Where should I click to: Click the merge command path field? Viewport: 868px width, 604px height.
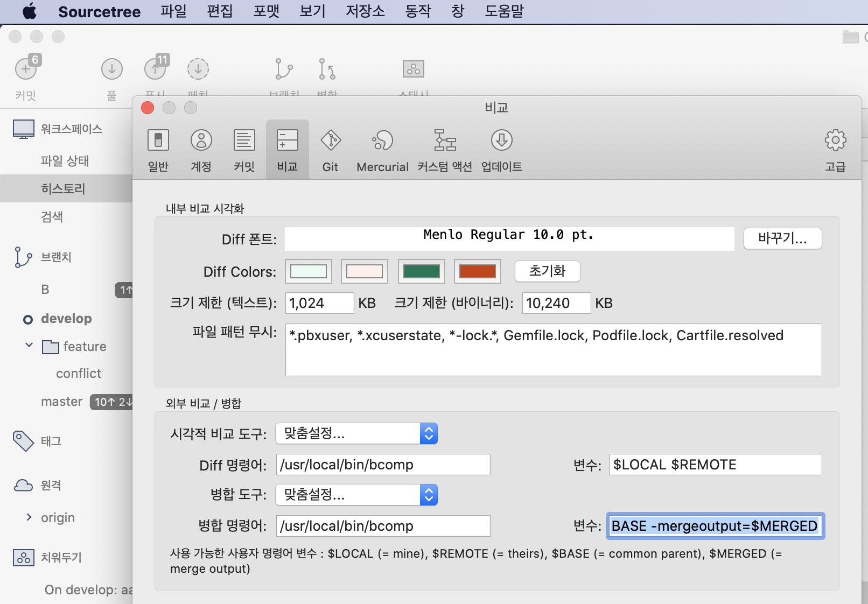point(383,526)
